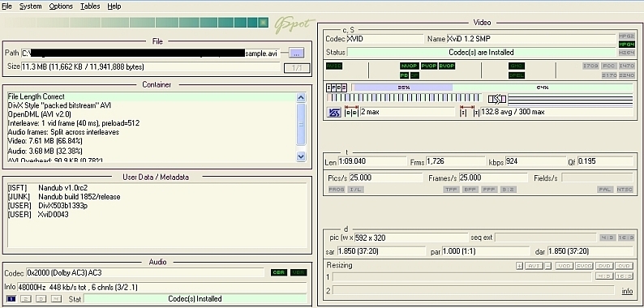The image size is (644, 308).
Task: Open the Help menu
Action: point(114,6)
